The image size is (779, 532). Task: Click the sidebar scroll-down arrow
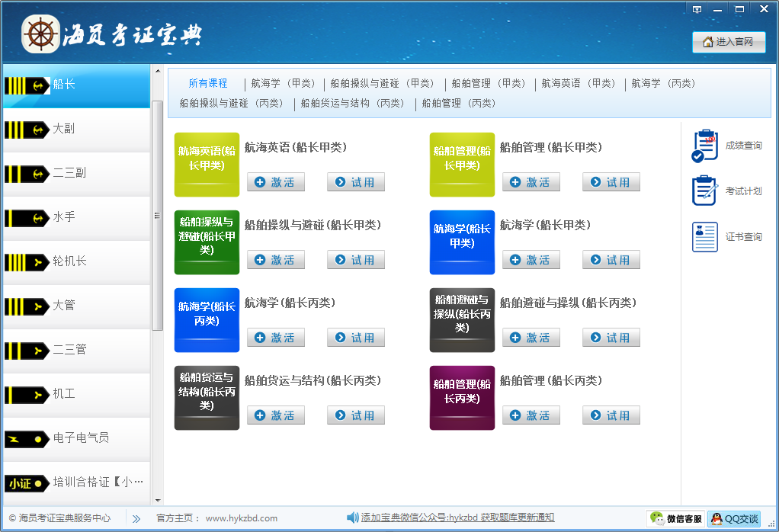pyautogui.click(x=158, y=500)
